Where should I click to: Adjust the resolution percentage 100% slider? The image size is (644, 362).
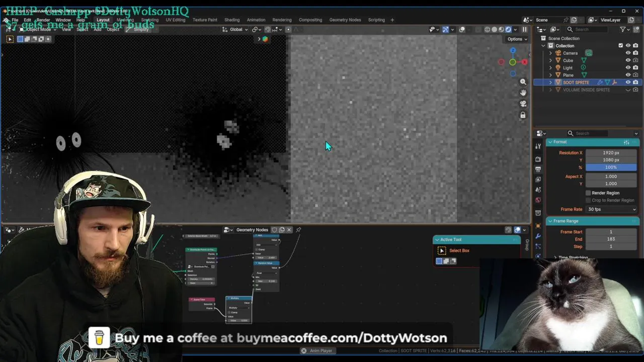pyautogui.click(x=611, y=167)
